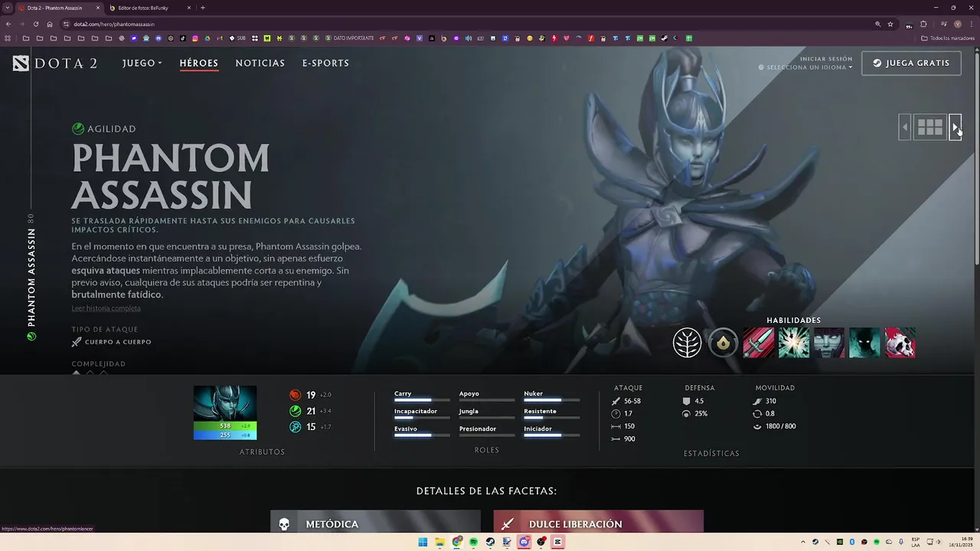Click the intelligence attribute icon
980x551 pixels.
(296, 427)
